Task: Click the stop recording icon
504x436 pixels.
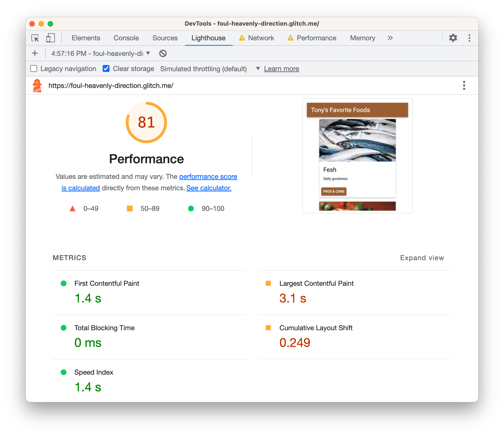Action: [163, 53]
